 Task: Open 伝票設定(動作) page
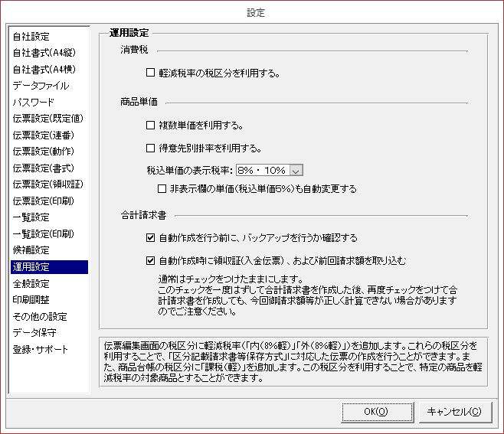point(44,152)
